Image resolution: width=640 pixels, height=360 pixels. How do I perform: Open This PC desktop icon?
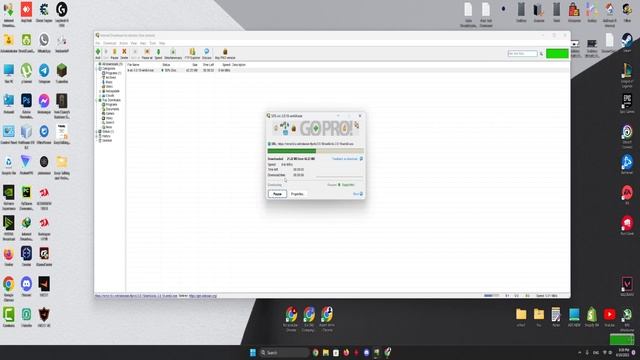coord(9,73)
